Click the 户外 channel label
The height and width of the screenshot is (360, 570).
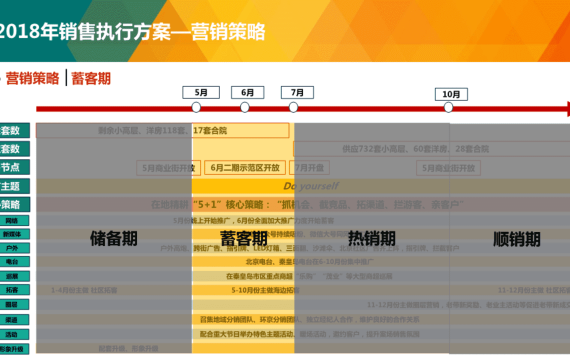pyautogui.click(x=14, y=248)
